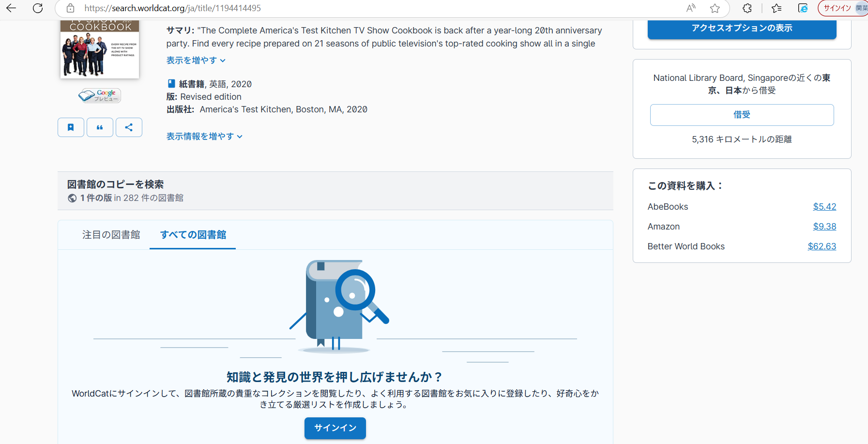Click アクセスオプションの表示 button
The image size is (868, 444).
coord(742,28)
